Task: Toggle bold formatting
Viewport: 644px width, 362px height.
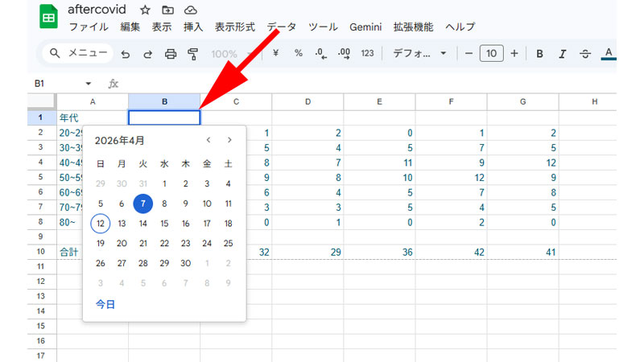Action: click(540, 54)
